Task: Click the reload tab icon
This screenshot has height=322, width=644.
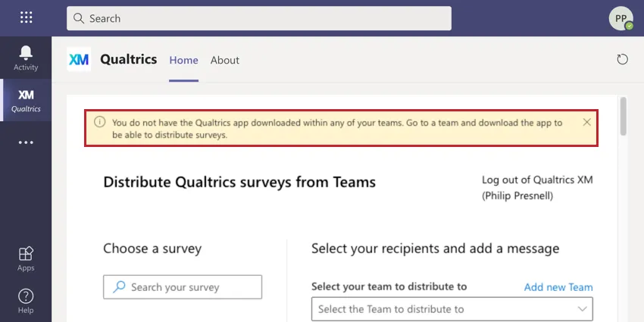Action: click(x=622, y=60)
